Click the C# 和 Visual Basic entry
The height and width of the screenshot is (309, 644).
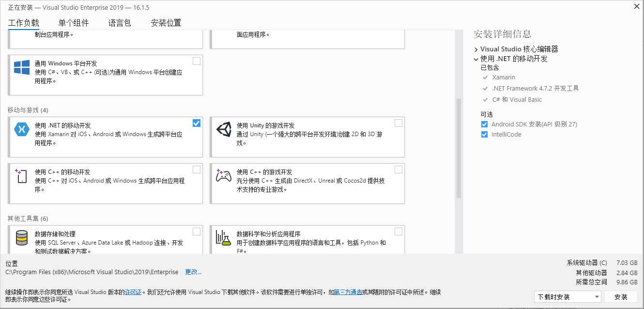[x=517, y=100]
